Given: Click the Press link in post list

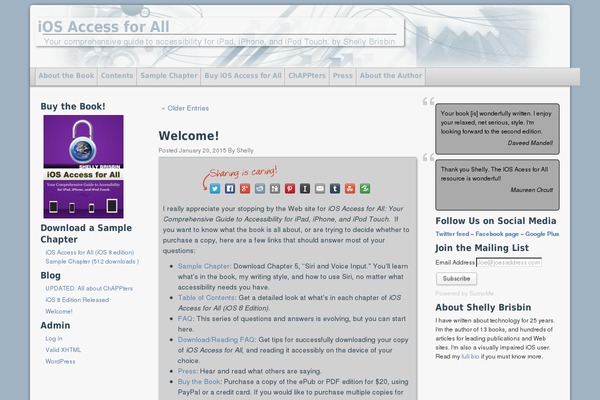Looking at the screenshot, I should [x=187, y=371].
